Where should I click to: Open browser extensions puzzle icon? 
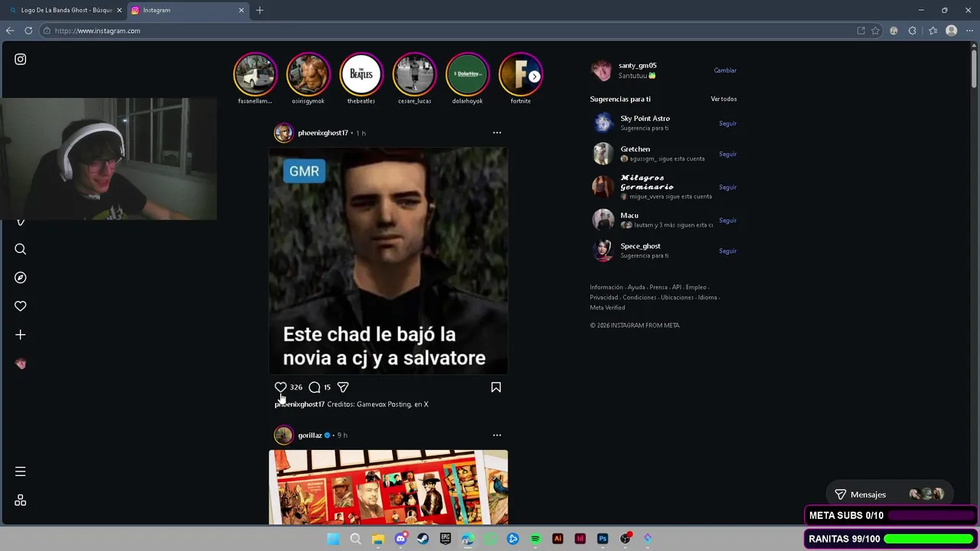[912, 31]
